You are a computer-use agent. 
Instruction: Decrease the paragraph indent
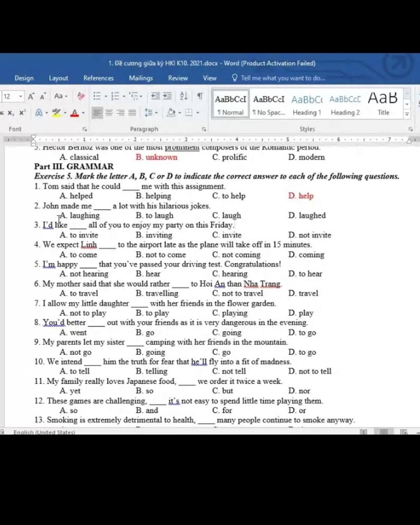155,96
